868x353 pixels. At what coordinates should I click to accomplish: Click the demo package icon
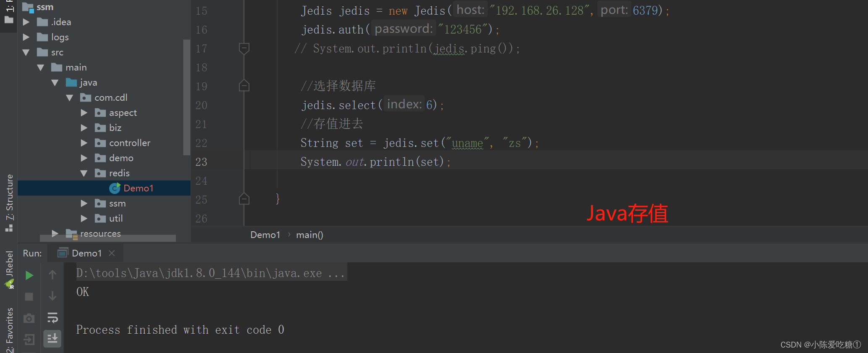100,158
